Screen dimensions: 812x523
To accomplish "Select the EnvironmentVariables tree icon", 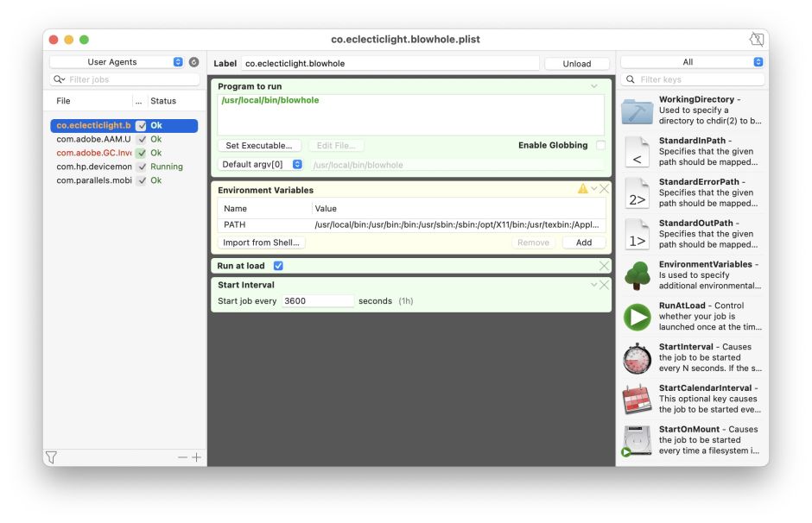I will (637, 275).
